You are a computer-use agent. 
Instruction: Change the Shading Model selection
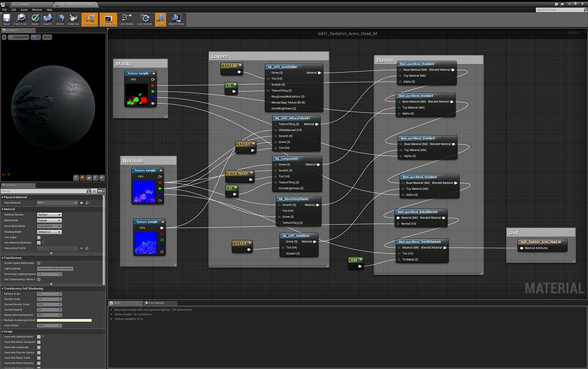48,231
